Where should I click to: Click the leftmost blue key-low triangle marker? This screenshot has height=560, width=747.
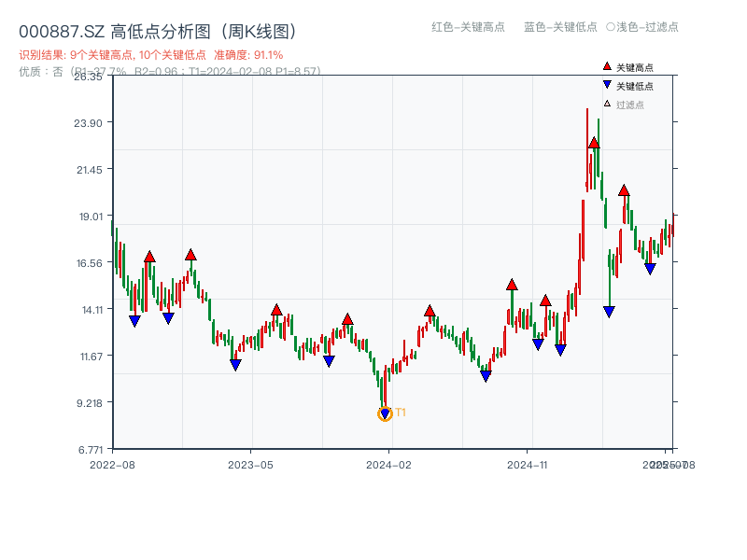click(x=134, y=321)
